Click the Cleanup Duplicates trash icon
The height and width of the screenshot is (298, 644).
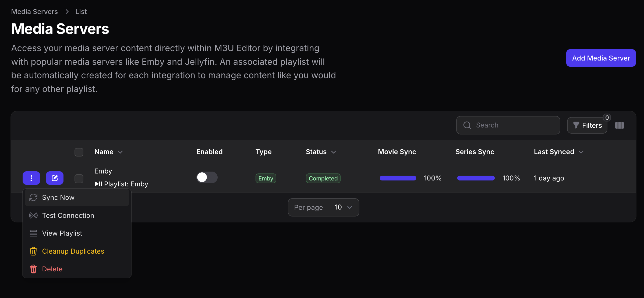[33, 251]
